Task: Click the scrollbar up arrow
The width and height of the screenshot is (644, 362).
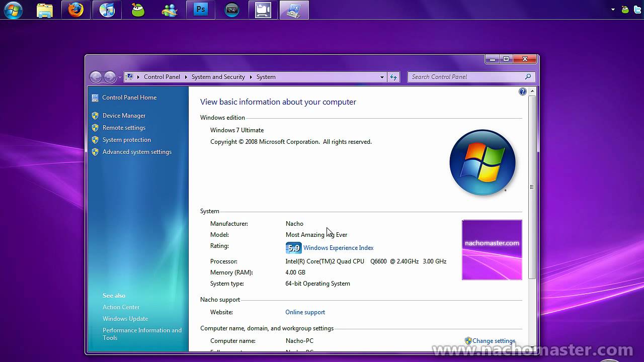Action: [x=532, y=91]
